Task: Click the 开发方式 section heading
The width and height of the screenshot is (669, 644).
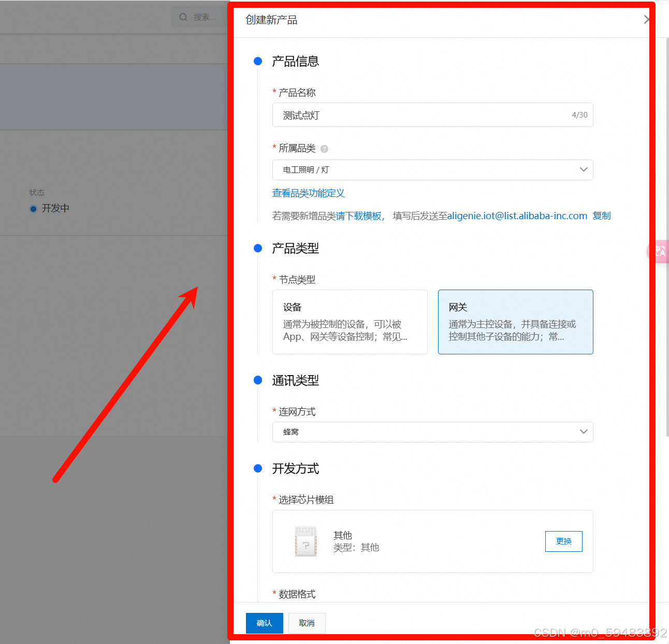Action: pos(295,469)
